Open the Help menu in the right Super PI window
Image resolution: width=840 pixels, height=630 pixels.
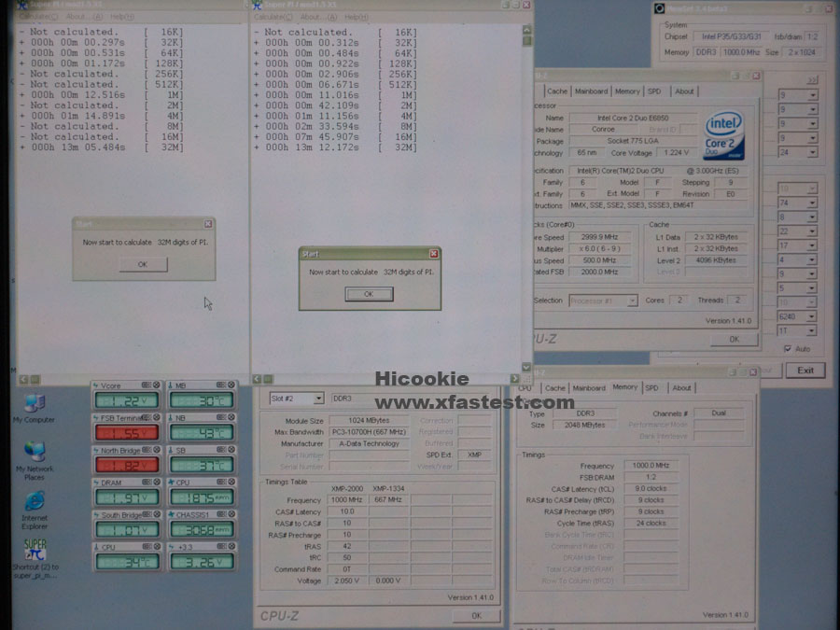(x=356, y=17)
